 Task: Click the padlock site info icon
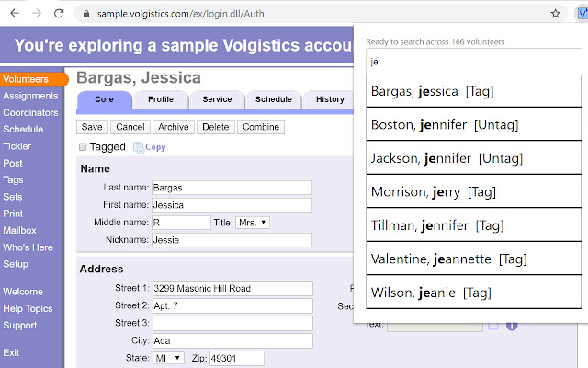pyautogui.click(x=85, y=14)
